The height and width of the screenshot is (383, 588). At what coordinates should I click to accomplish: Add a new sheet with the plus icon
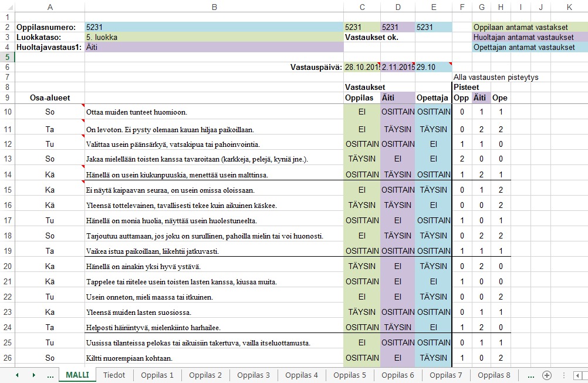point(547,375)
